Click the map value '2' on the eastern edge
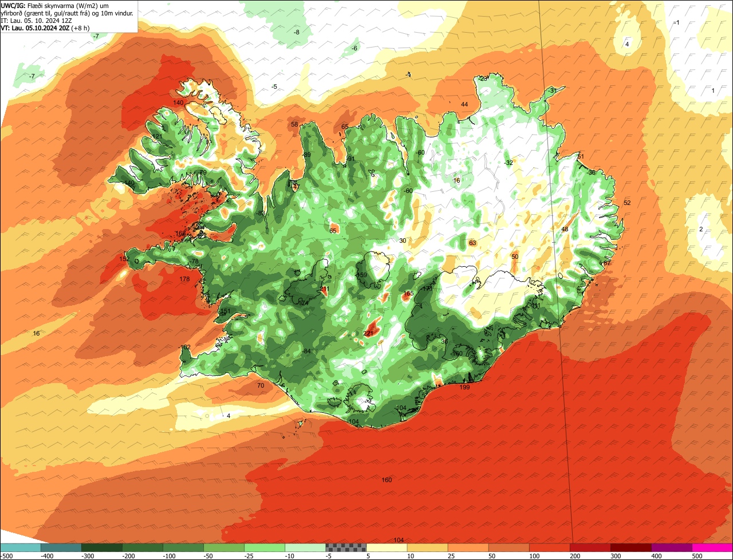Viewport: 733px width, 560px height. tap(700, 229)
